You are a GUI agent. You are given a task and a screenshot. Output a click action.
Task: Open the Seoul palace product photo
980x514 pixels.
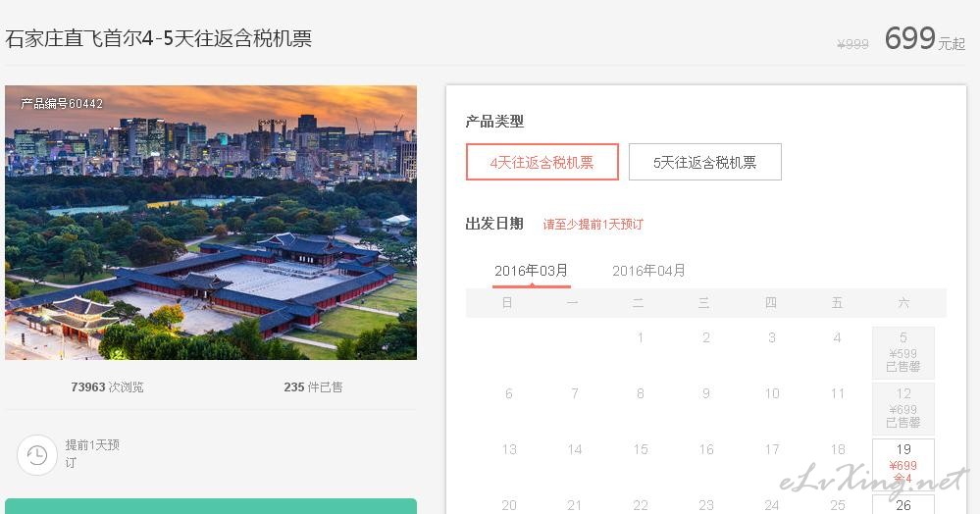point(211,223)
